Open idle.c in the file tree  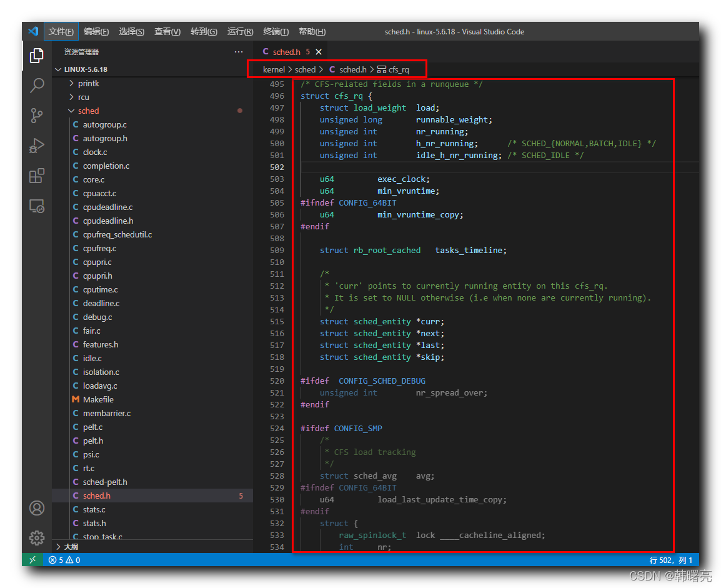pos(152,358)
